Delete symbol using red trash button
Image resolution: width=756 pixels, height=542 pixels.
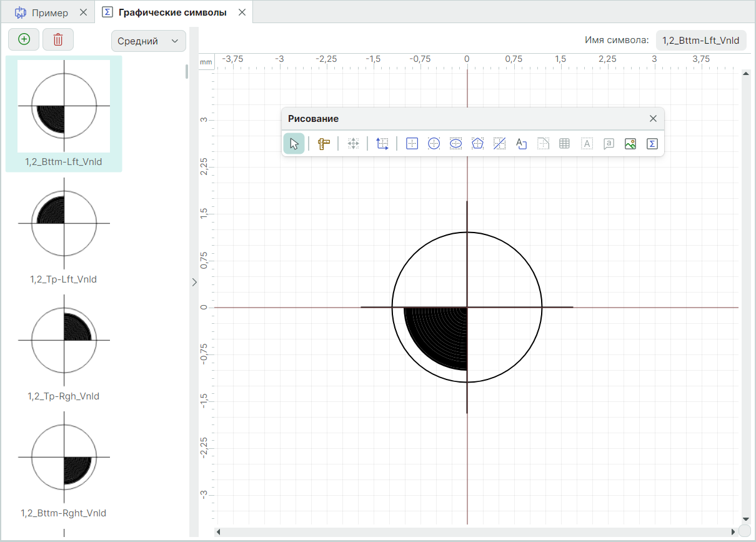[58, 39]
